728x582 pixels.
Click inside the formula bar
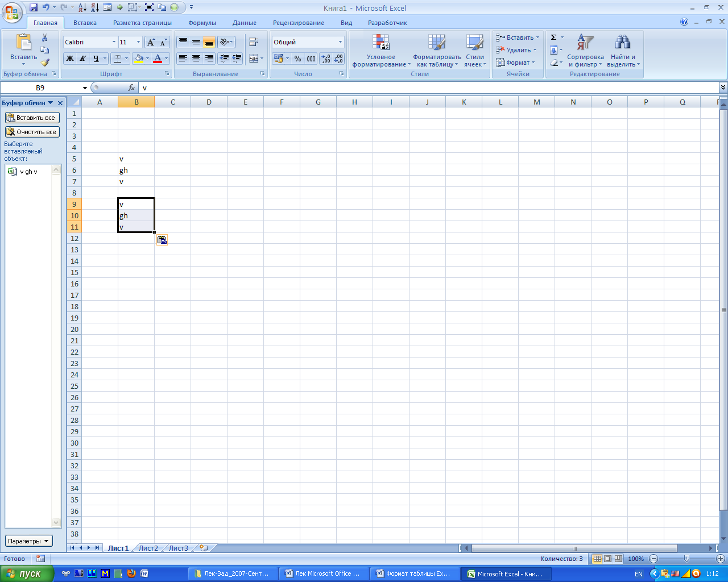(x=429, y=88)
